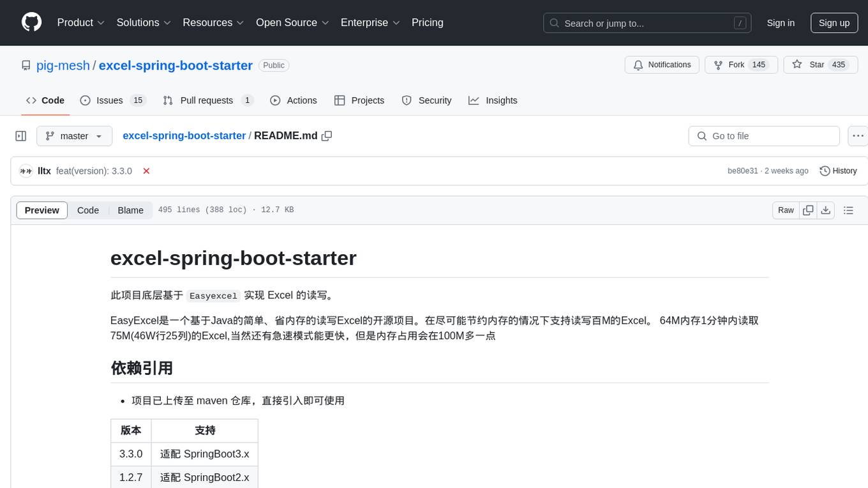Open the GitHub home logo
This screenshot has width=868, height=488.
point(31,22)
